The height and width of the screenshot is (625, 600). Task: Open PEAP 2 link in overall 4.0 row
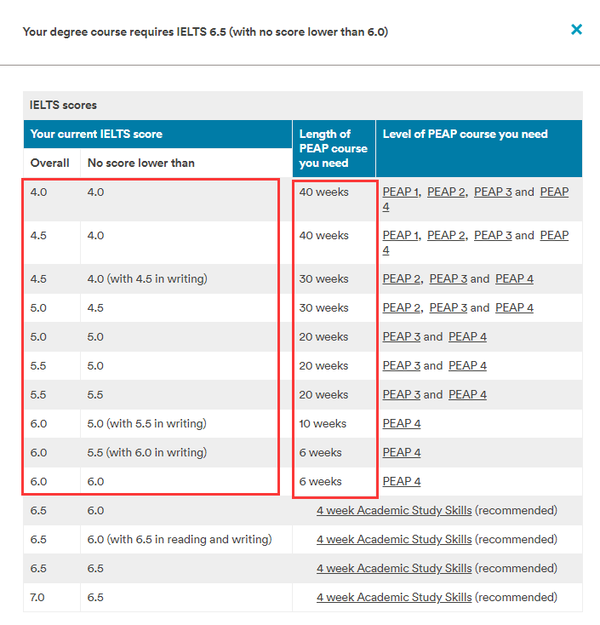tap(446, 192)
